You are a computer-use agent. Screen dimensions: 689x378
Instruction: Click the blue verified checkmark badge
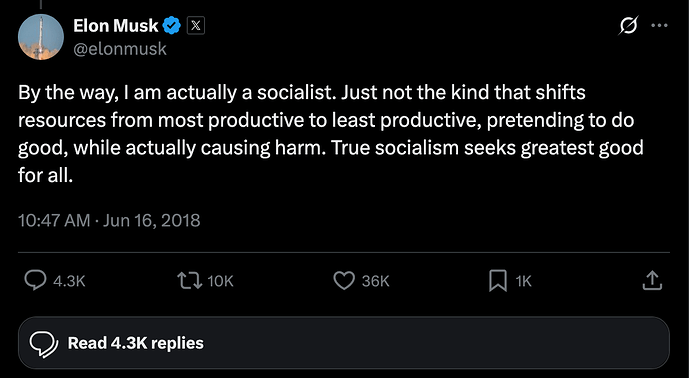(172, 25)
